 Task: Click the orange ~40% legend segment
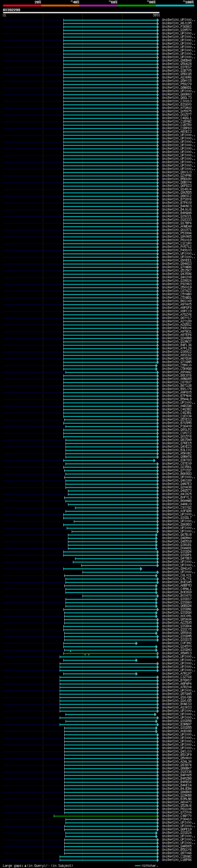point(60,6)
